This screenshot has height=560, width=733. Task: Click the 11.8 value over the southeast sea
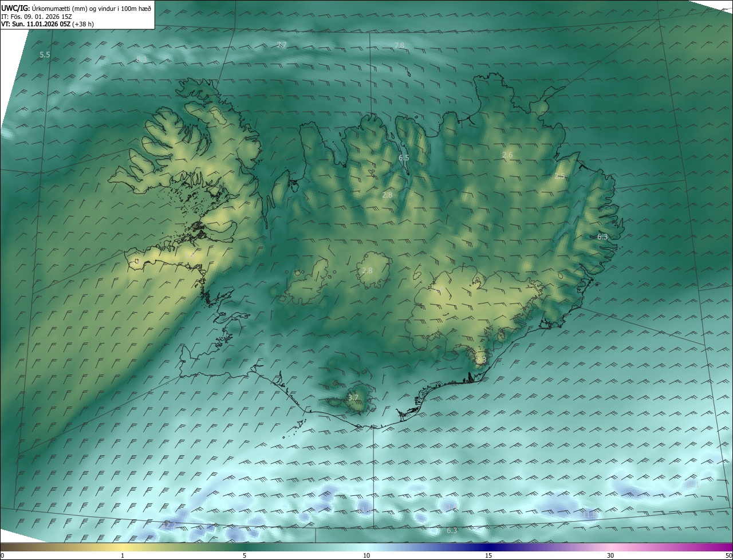590,515
